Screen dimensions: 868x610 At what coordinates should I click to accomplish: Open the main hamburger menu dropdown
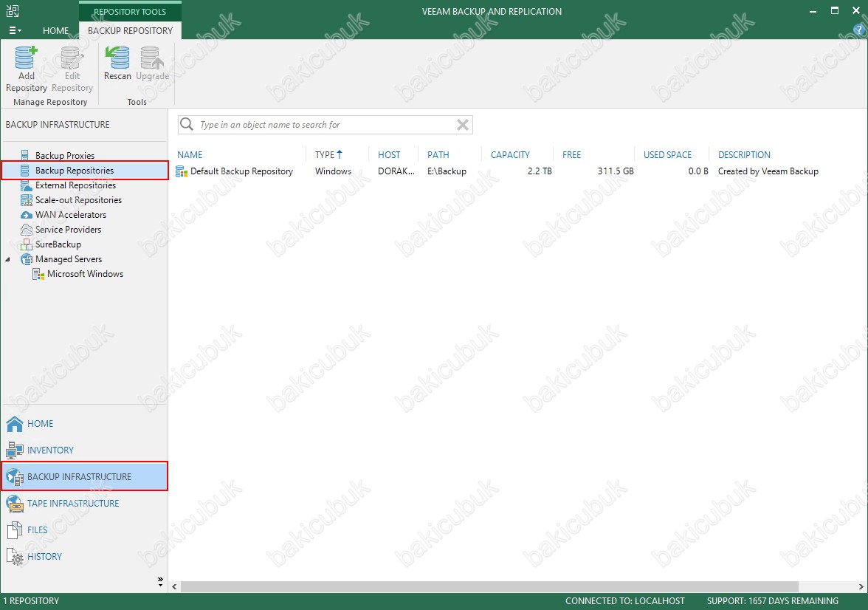pyautogui.click(x=15, y=30)
